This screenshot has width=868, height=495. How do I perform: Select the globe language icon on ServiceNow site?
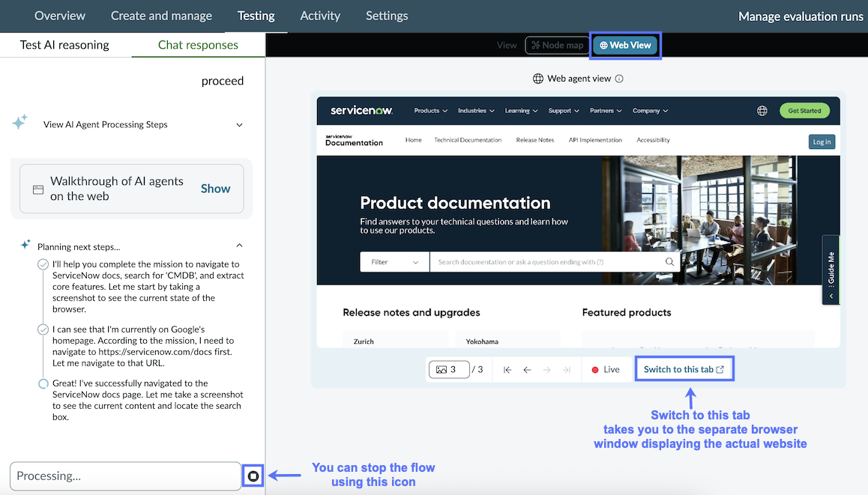pos(762,111)
